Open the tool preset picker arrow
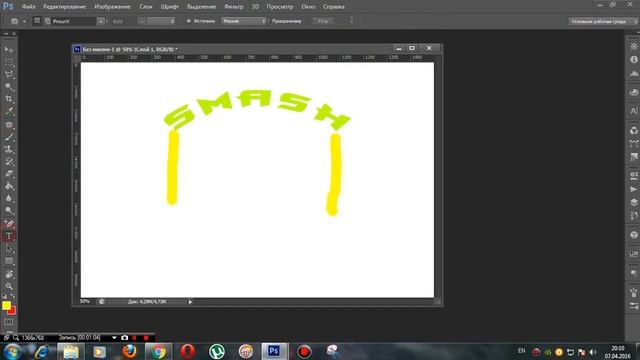The image size is (640, 360). (x=24, y=21)
